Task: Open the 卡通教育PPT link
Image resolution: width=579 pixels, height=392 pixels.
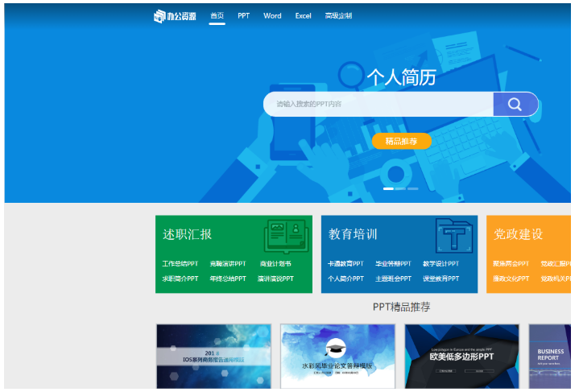Action: [345, 263]
